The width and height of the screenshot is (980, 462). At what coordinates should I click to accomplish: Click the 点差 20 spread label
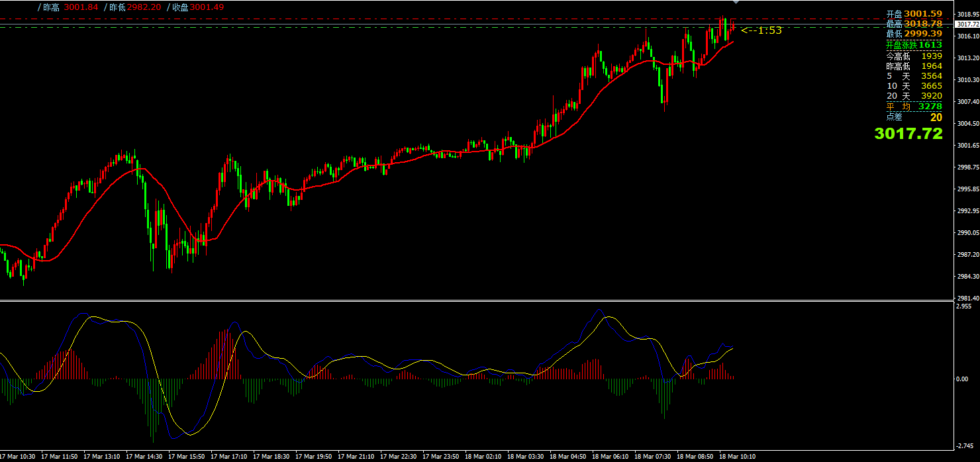click(x=914, y=117)
